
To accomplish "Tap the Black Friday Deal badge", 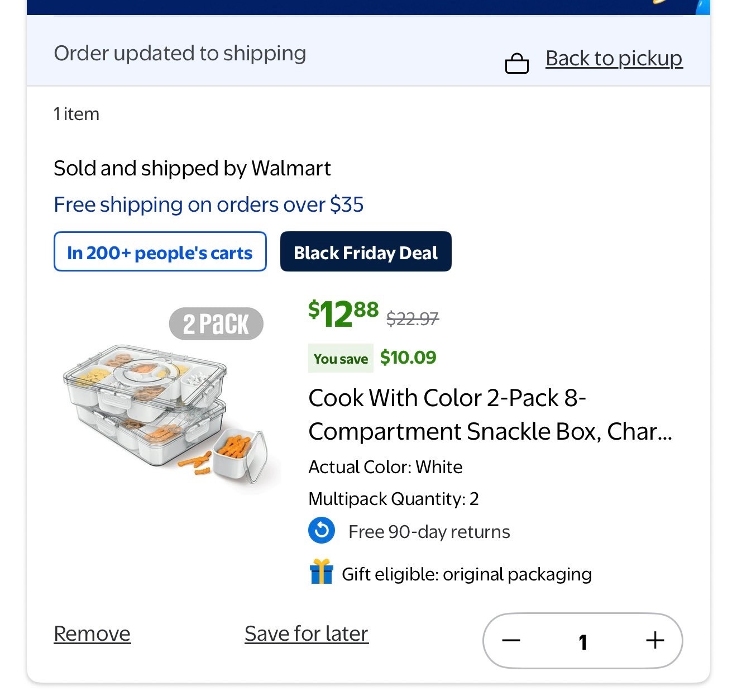I will pos(366,252).
